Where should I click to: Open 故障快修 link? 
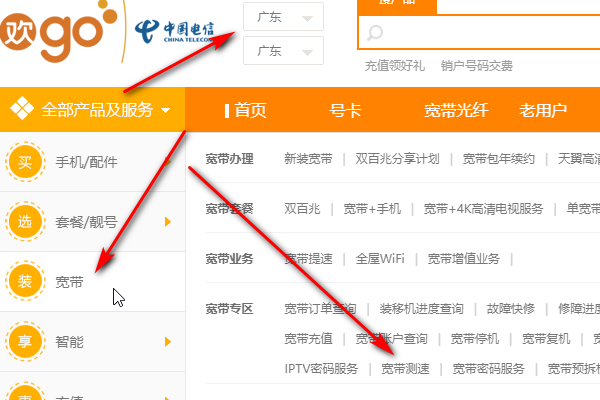pos(510,309)
